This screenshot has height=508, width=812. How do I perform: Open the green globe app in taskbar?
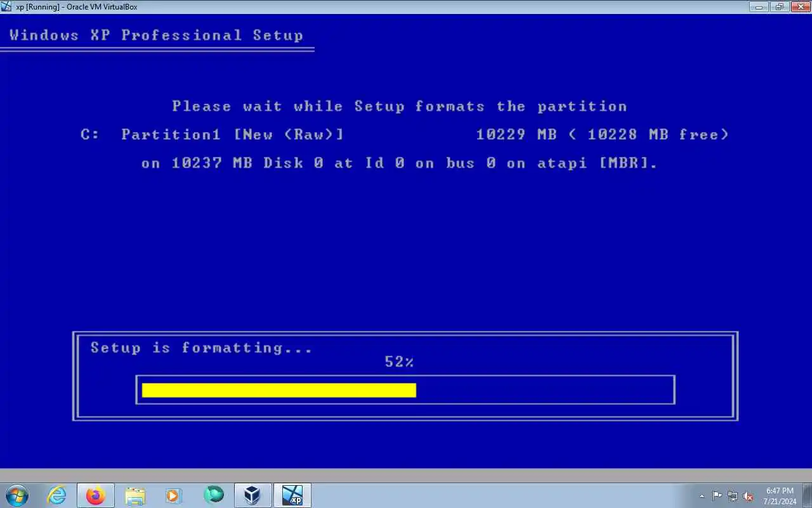point(214,495)
